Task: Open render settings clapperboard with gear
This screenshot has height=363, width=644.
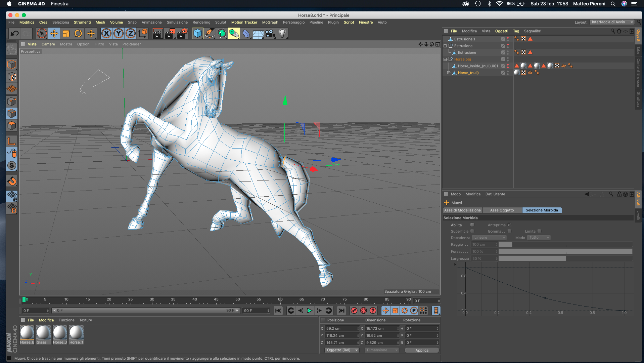Action: [182, 33]
